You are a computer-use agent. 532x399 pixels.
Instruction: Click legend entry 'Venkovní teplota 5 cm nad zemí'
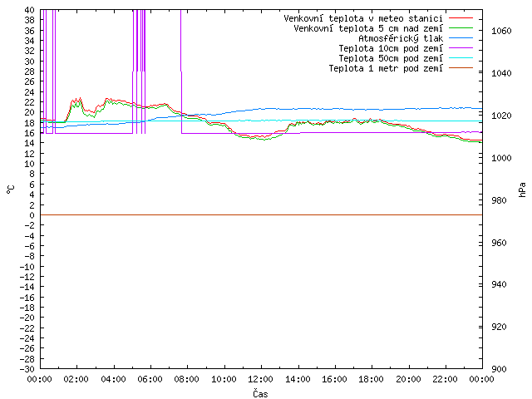[383, 28]
